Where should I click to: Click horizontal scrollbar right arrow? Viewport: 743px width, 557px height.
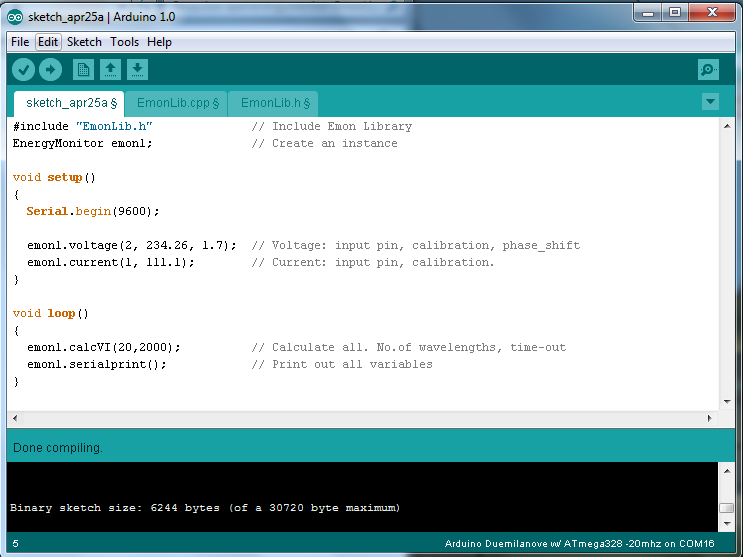[709, 418]
